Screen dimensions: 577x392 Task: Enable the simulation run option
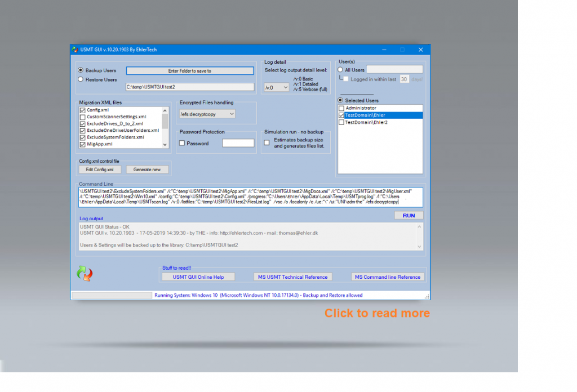(x=267, y=142)
